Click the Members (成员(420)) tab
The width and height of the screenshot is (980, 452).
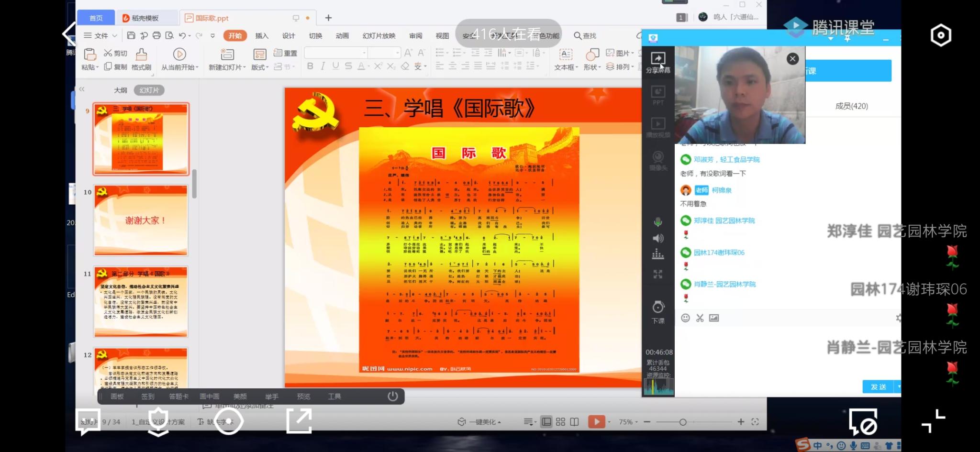point(852,106)
